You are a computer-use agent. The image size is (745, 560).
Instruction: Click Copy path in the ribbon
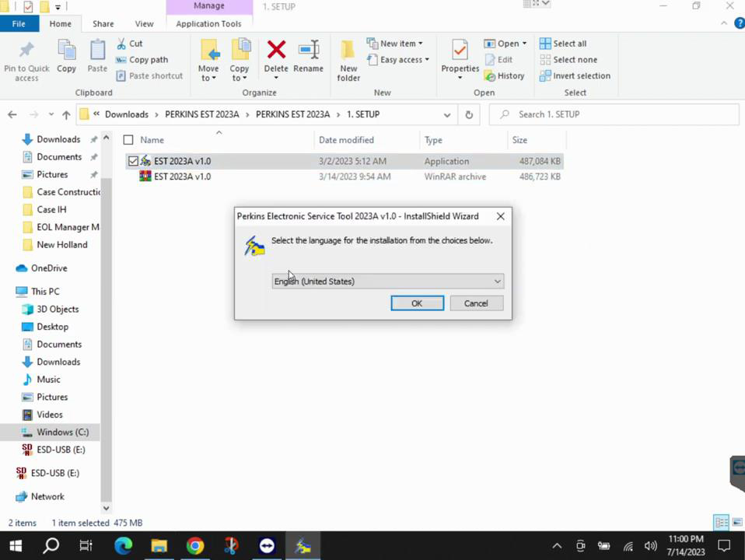142,60
